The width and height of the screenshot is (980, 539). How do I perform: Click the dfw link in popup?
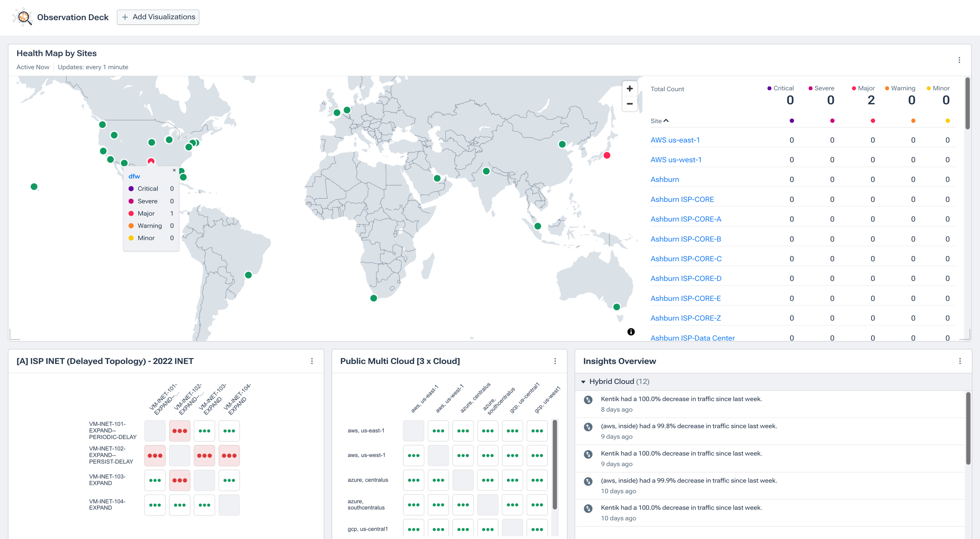[x=134, y=176]
